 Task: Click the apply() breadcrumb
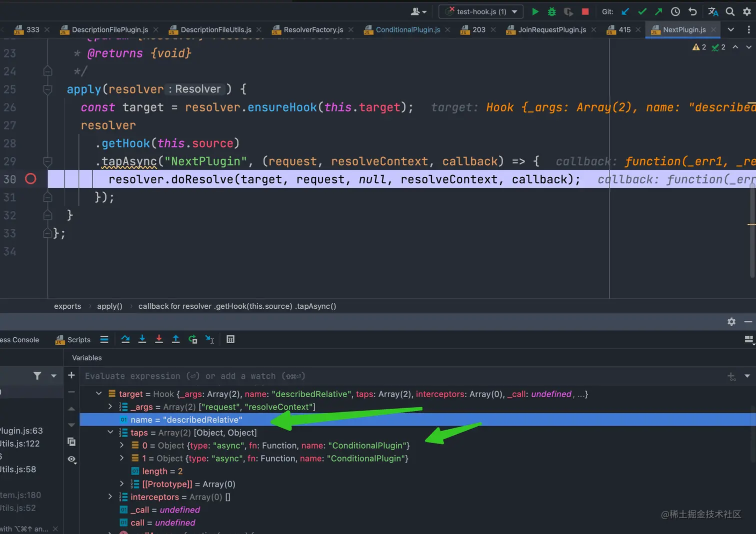pyautogui.click(x=109, y=306)
